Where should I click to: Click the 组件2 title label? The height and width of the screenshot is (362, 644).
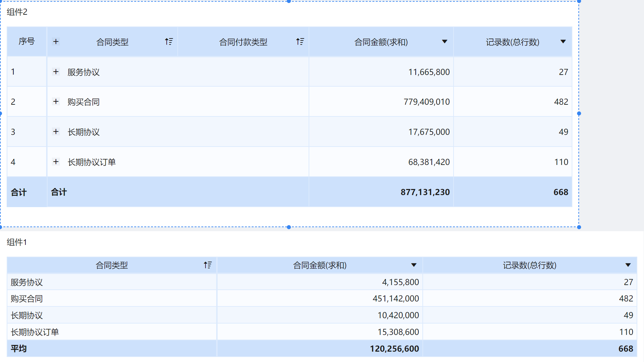pos(17,12)
